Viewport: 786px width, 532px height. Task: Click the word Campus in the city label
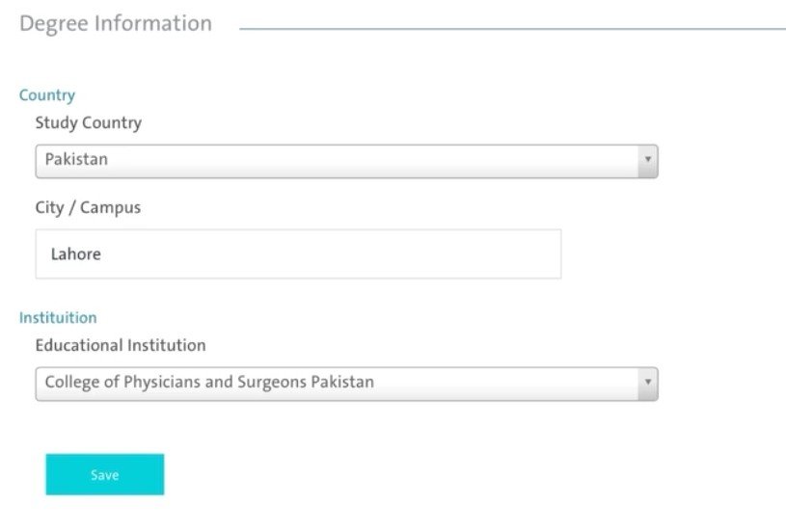tap(110, 208)
